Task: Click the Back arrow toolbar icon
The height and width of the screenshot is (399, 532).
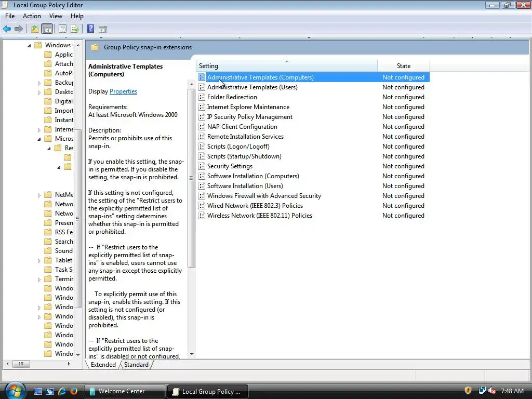Action: click(x=6, y=29)
